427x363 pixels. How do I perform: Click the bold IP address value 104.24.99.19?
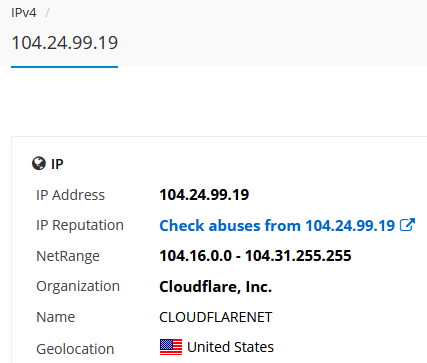click(x=204, y=195)
